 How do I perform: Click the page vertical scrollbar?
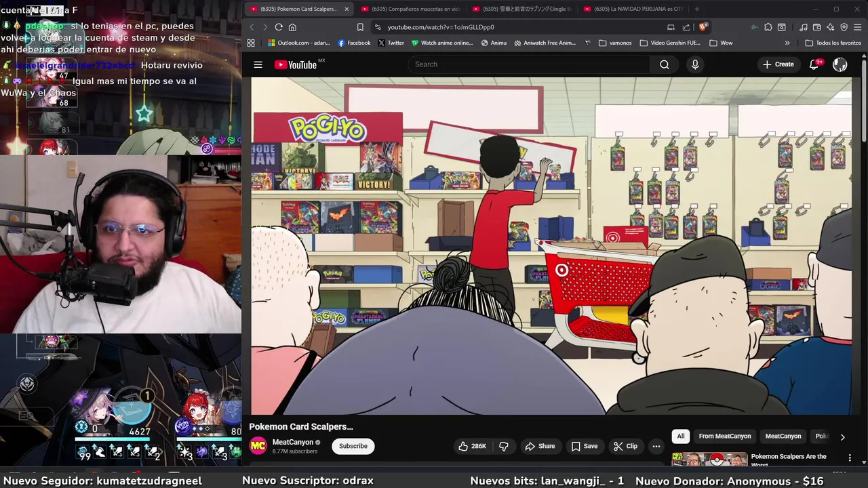(x=864, y=102)
